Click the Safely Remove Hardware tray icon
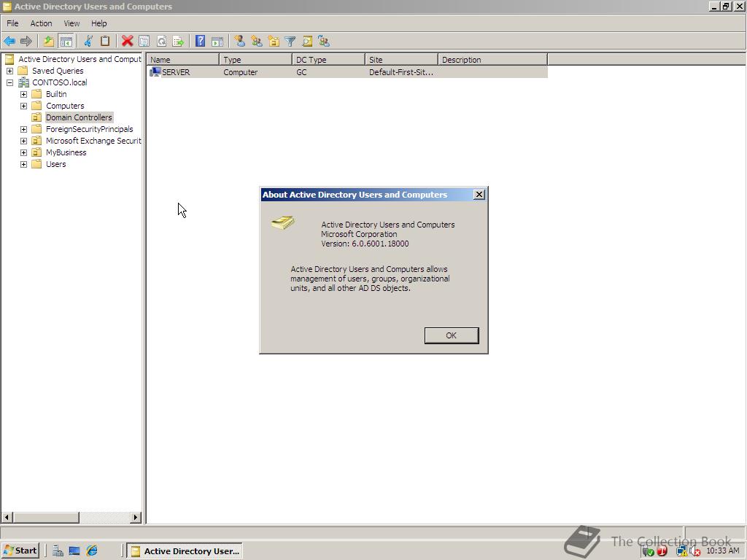 648,551
